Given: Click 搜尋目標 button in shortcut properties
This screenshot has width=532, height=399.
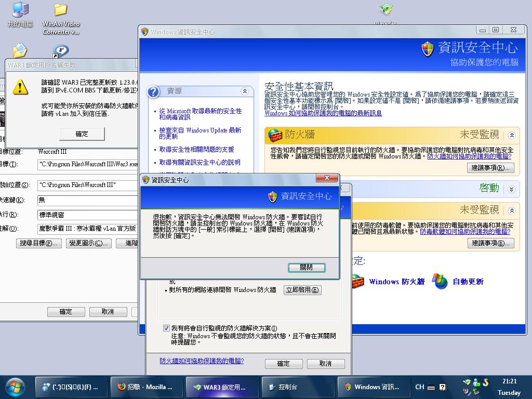Looking at the screenshot, I should coord(38,243).
